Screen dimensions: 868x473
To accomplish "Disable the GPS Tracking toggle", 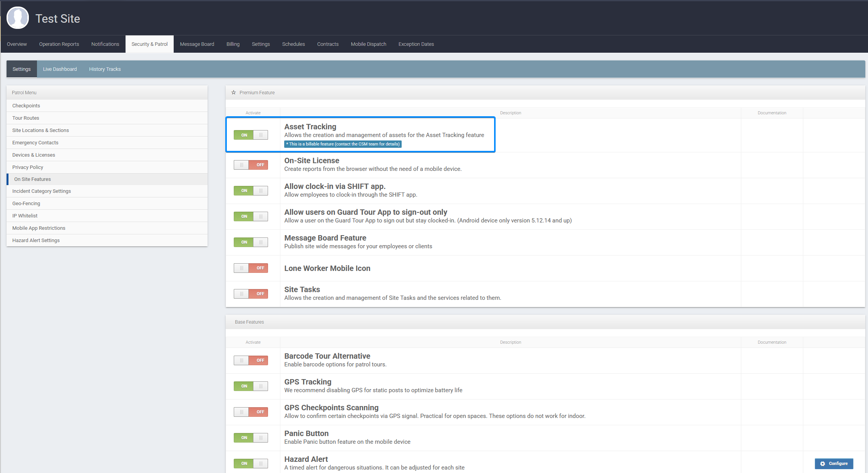I will pyautogui.click(x=251, y=386).
